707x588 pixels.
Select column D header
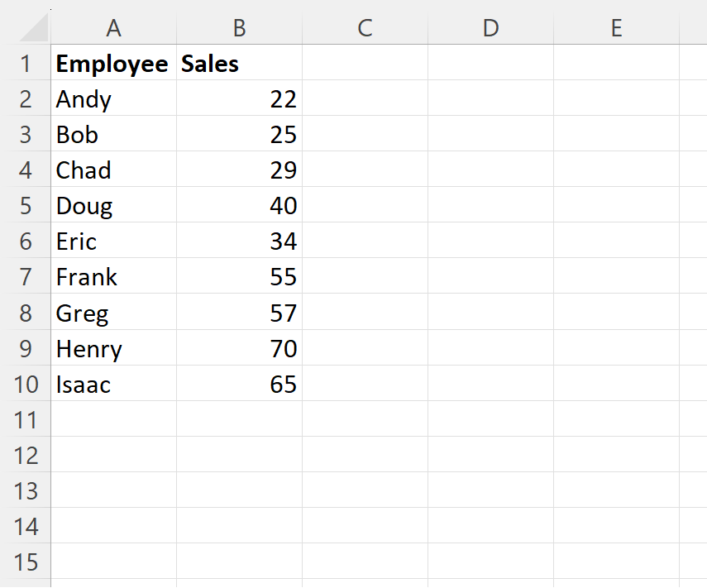[490, 27]
